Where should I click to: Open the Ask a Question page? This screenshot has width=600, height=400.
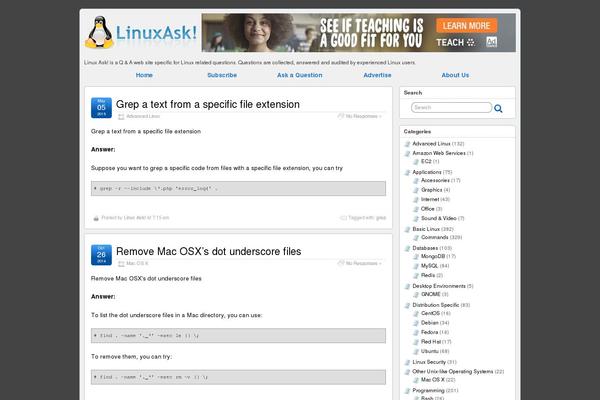pos(300,75)
